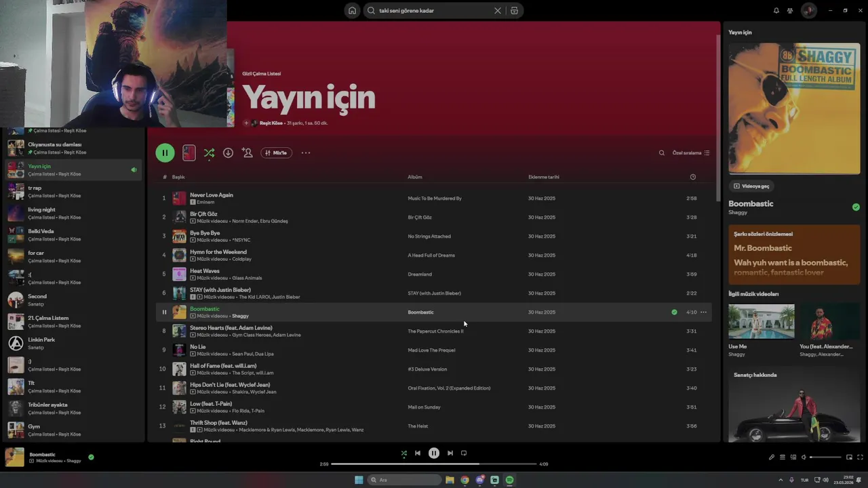Screen dimensions: 868x488
Task: Seek on the song progress bar
Action: 434,464
